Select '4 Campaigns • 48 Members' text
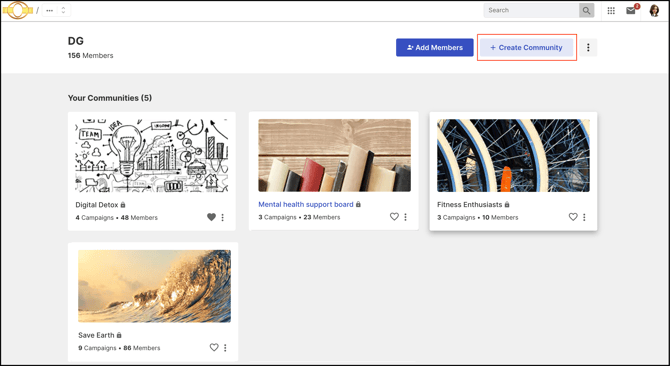Viewport: 670px width, 366px height. (117, 217)
